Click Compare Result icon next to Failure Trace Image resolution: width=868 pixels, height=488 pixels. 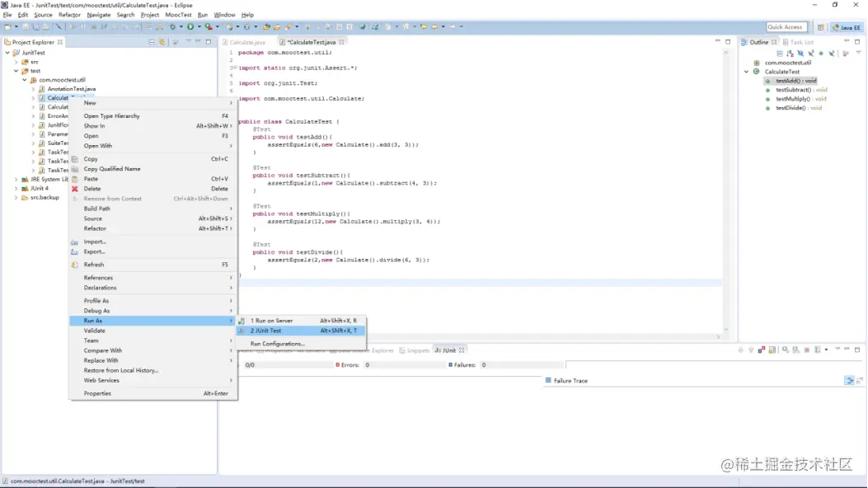click(x=860, y=381)
